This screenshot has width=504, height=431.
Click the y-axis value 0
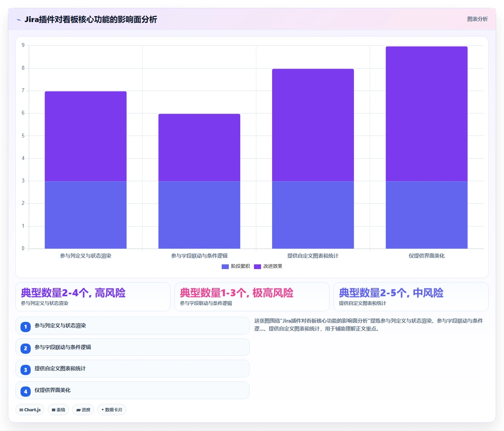pos(23,249)
